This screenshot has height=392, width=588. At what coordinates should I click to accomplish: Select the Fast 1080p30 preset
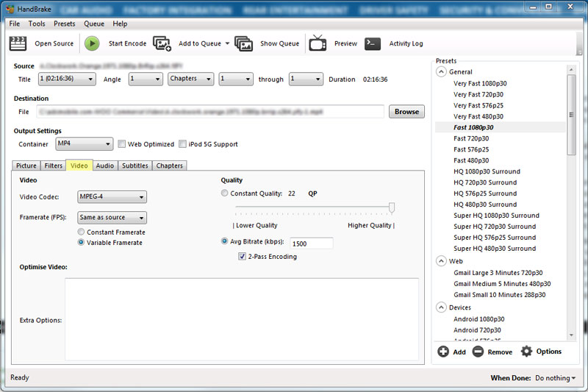tap(473, 127)
